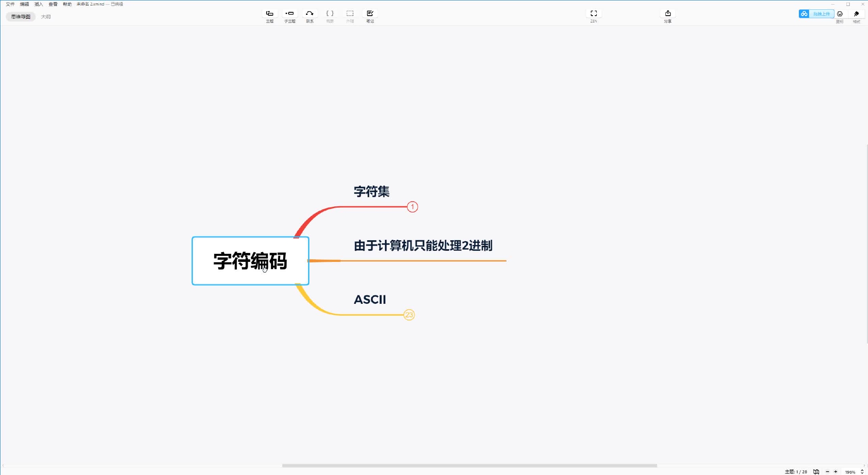Open the 196% zoom level stepper
Image resolution: width=868 pixels, height=475 pixels.
click(862, 472)
